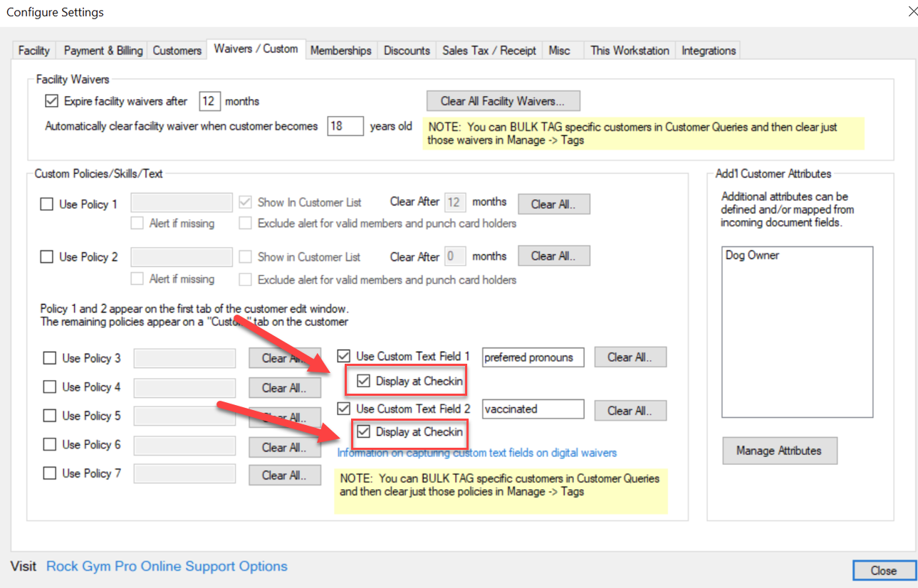Select Dog Owner in attributes list
The image size is (918, 588).
752,255
